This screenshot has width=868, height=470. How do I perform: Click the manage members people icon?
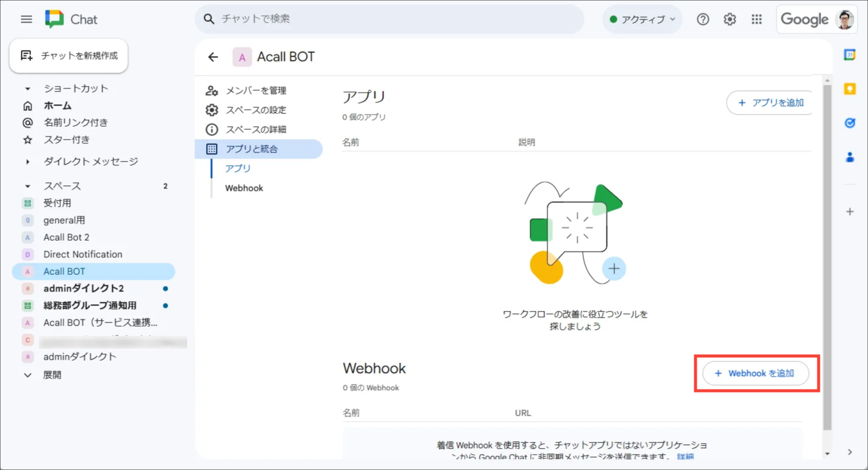[212, 90]
